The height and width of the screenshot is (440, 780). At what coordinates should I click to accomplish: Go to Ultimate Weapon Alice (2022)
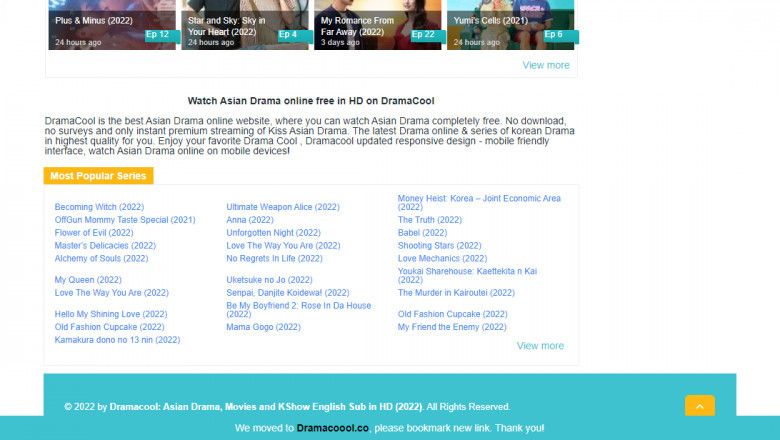(x=282, y=207)
